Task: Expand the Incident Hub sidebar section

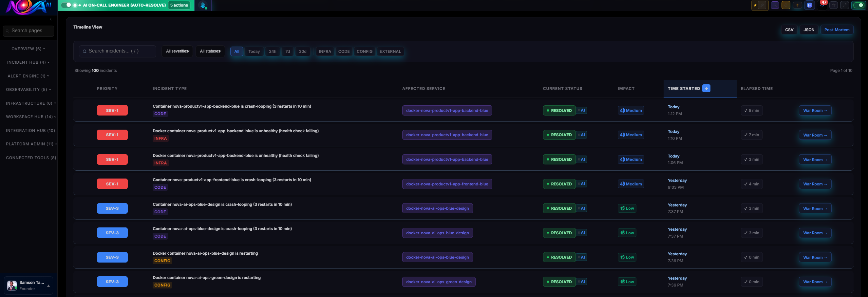Action: coord(28,62)
